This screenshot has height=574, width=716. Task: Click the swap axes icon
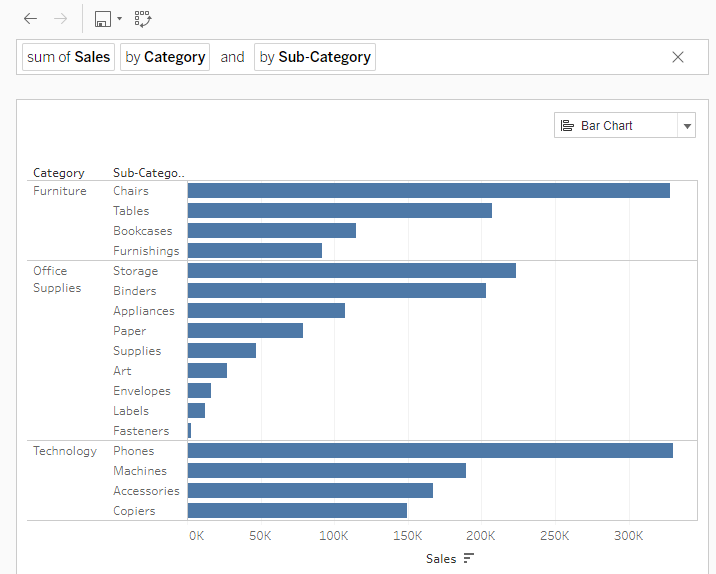[x=143, y=19]
